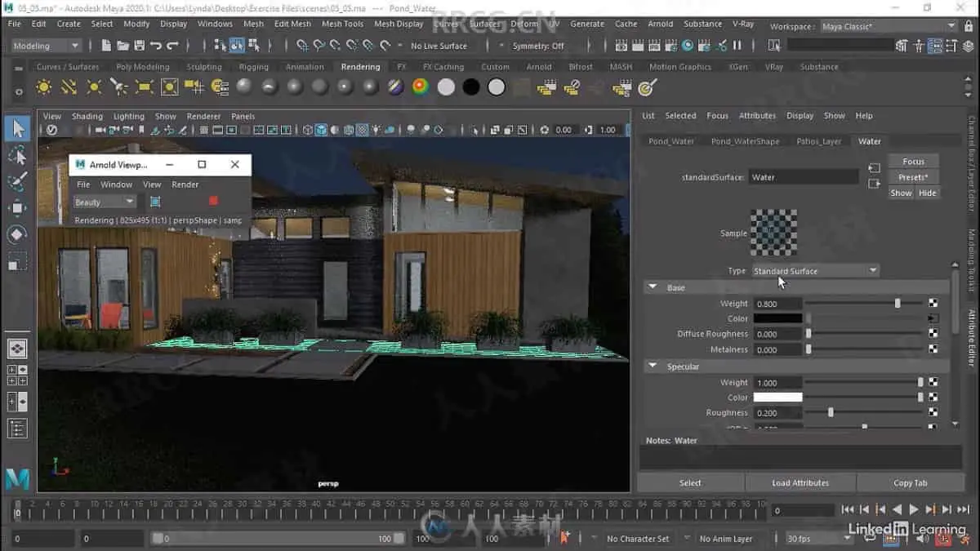The image size is (980, 551).
Task: Click the spot light shelf icon
Action: click(x=119, y=87)
